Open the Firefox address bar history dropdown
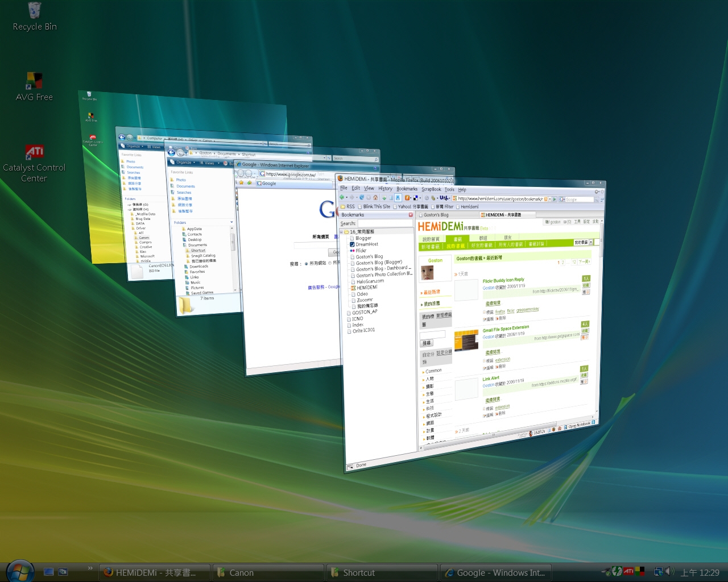The image size is (728, 582). (x=549, y=199)
